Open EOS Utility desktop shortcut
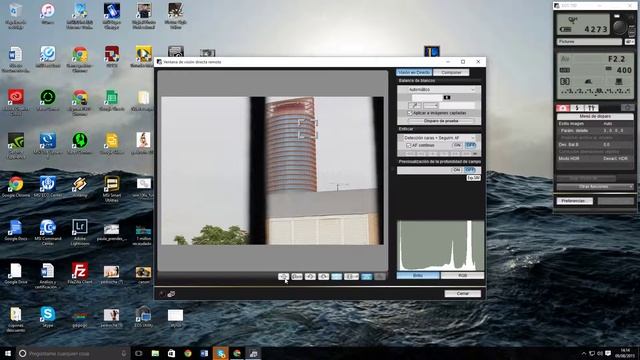Viewport: 640px width, 360px height. pyautogui.click(x=143, y=317)
